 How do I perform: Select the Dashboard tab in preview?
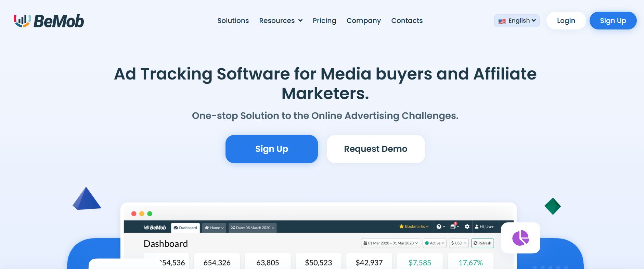point(185,228)
